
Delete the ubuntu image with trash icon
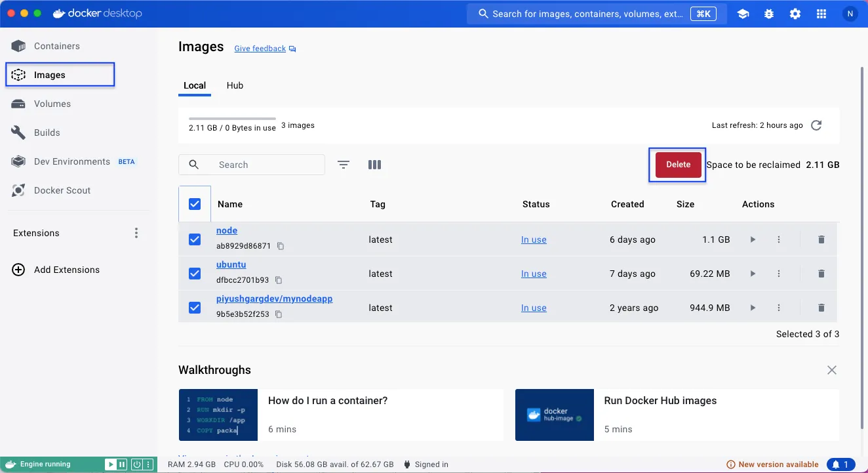click(821, 274)
